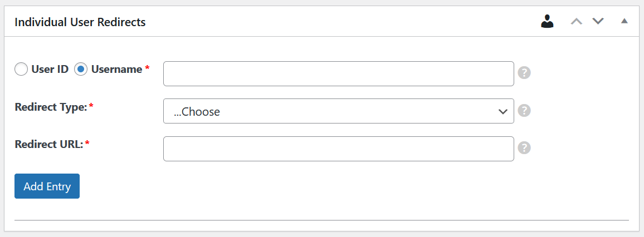Open help icon beside the username field
This screenshot has height=237, width=644.
click(x=524, y=73)
